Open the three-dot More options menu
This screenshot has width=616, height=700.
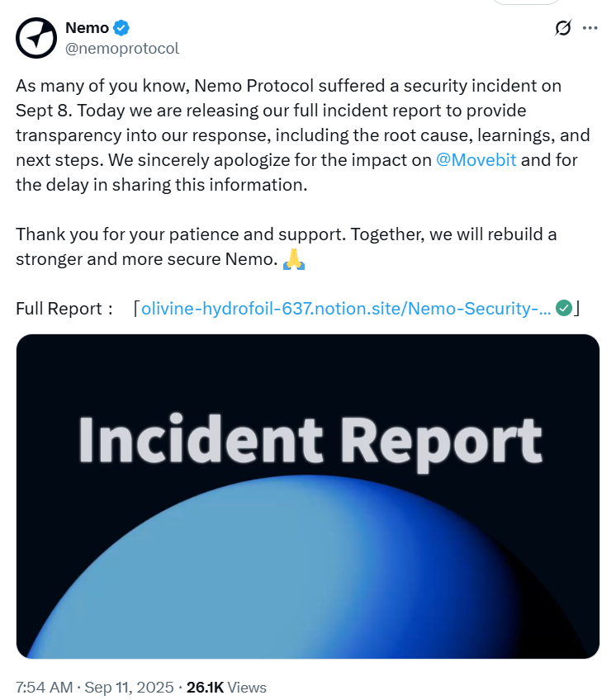click(x=590, y=28)
